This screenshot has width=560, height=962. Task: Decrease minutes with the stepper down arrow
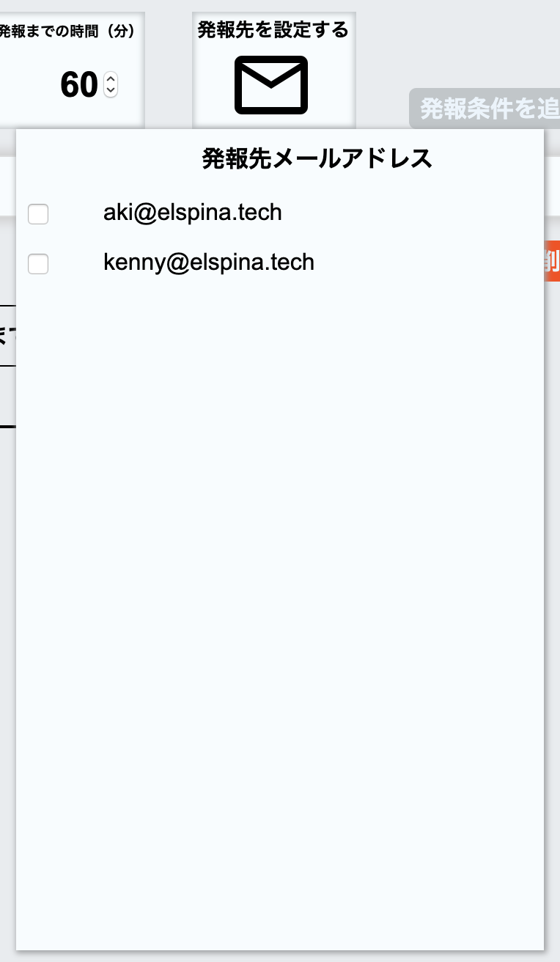[111, 91]
